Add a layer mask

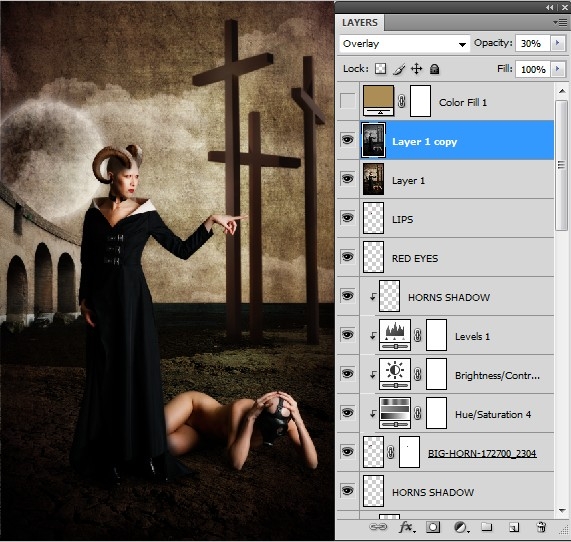click(433, 527)
